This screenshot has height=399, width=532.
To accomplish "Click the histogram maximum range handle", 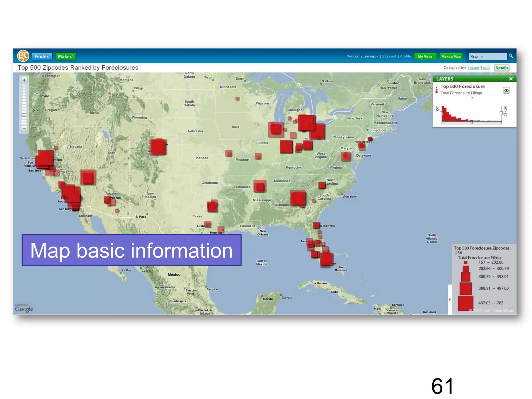I will click(501, 113).
